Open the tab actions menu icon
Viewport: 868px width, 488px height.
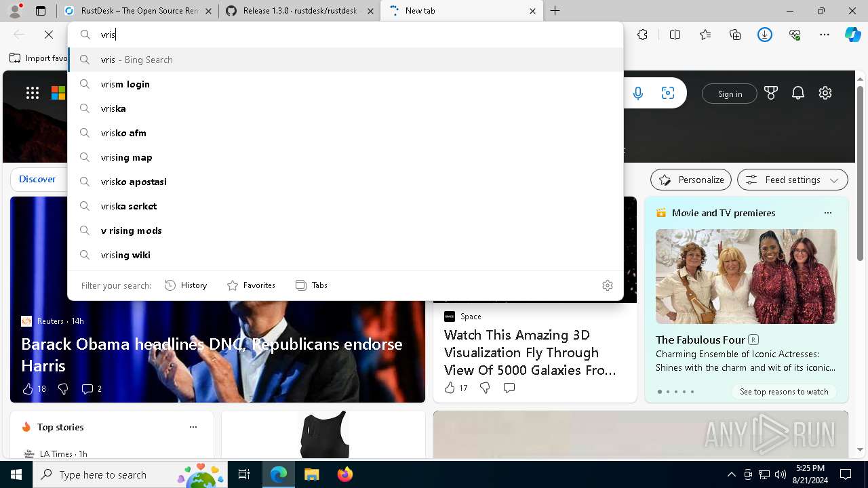[x=41, y=11]
